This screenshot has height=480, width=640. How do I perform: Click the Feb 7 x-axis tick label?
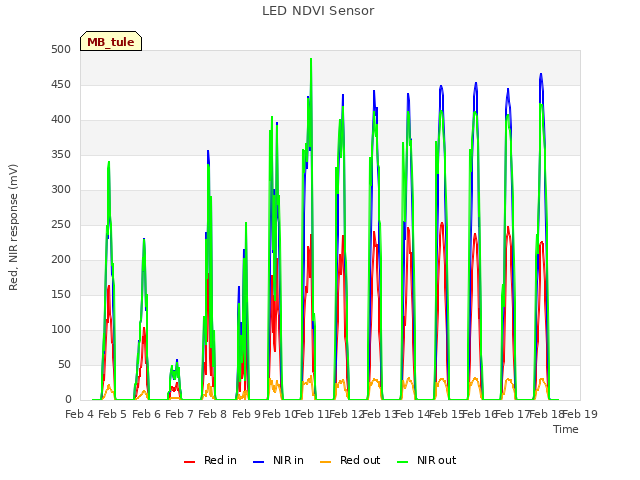(x=179, y=414)
